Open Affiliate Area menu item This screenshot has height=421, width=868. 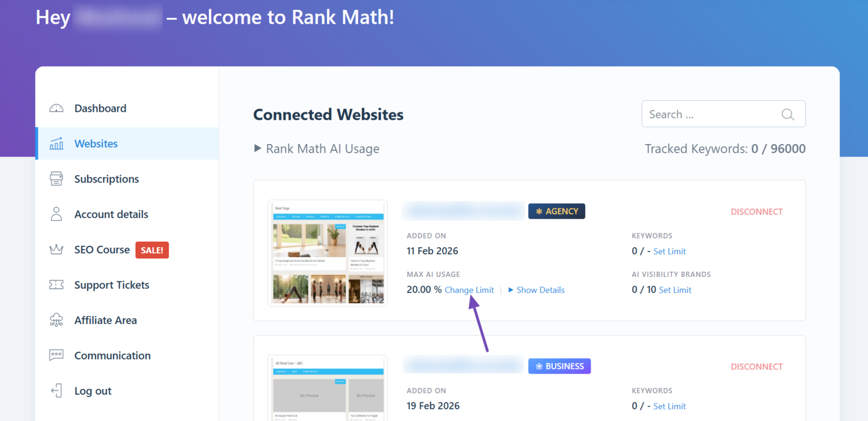coord(127,320)
